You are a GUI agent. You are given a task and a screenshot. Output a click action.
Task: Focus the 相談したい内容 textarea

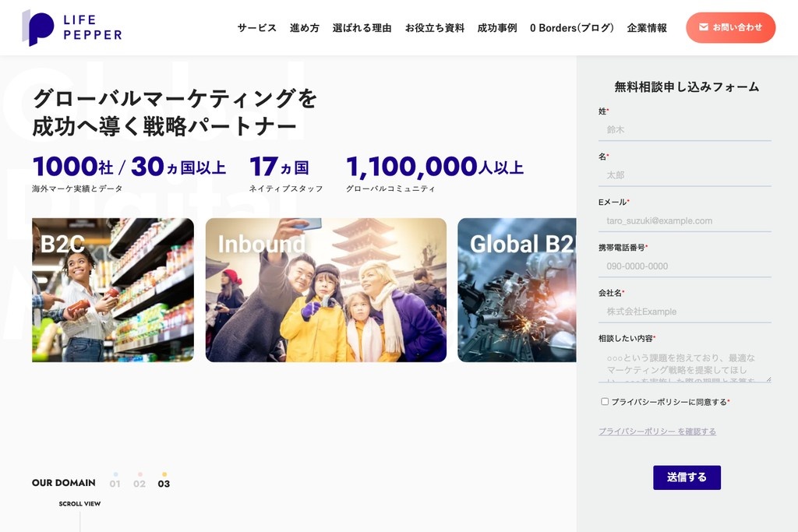click(x=684, y=365)
